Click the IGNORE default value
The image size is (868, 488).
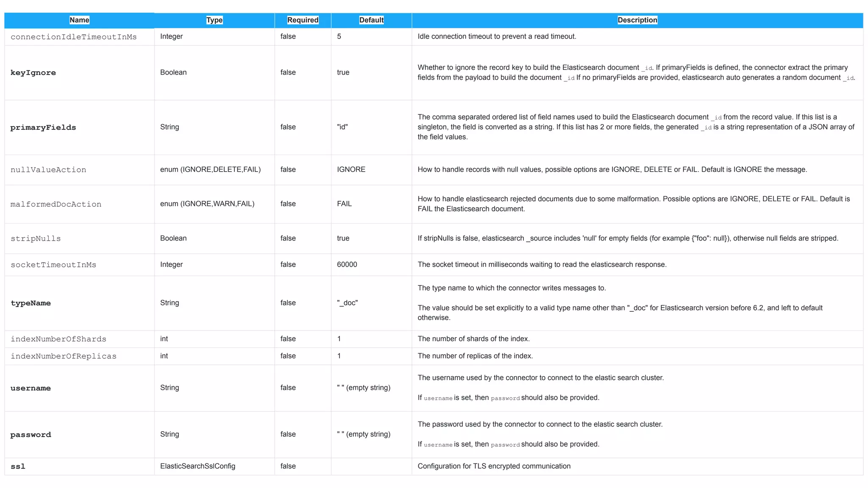tap(351, 169)
